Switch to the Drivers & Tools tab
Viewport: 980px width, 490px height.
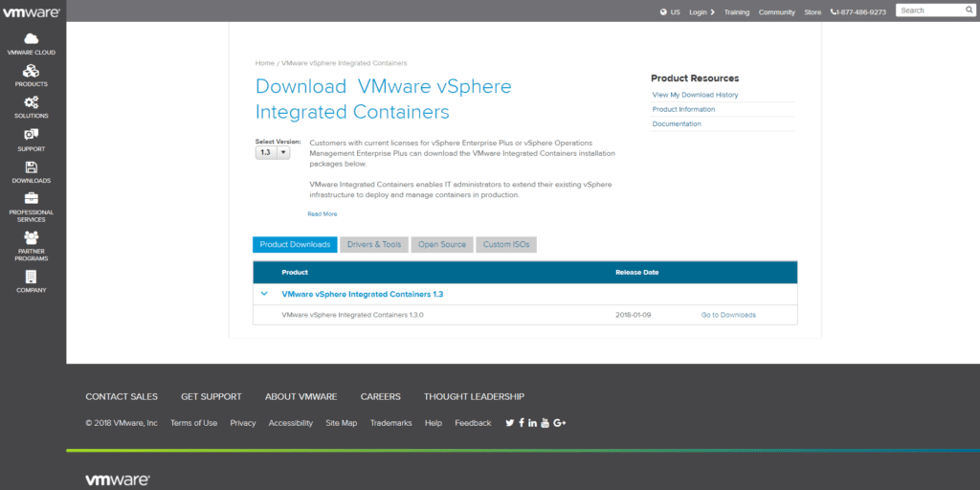click(374, 244)
